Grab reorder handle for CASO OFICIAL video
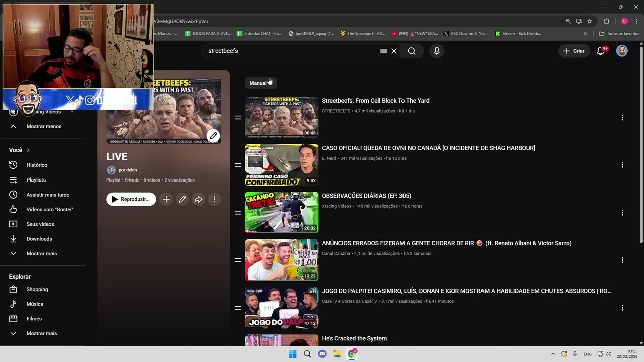 [238, 165]
